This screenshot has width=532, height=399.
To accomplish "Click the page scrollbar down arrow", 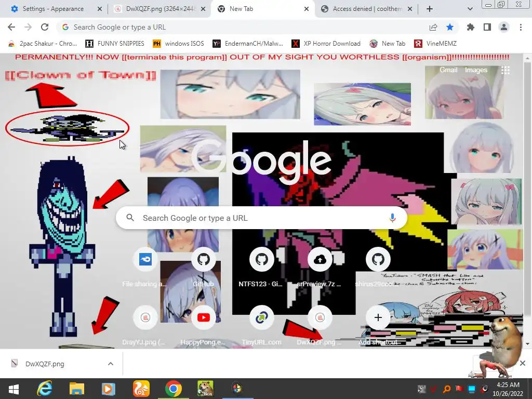I will (528, 344).
